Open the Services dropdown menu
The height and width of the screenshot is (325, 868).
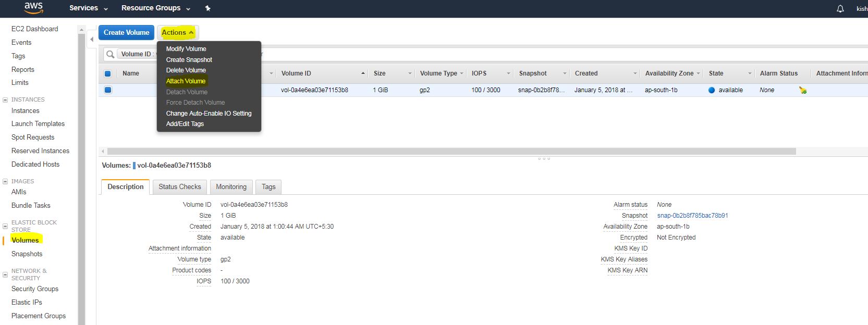point(88,8)
